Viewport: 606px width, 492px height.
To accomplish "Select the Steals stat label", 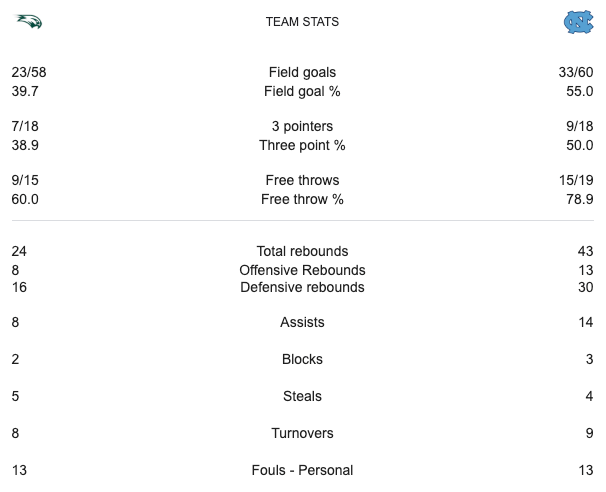I will pyautogui.click(x=302, y=396).
